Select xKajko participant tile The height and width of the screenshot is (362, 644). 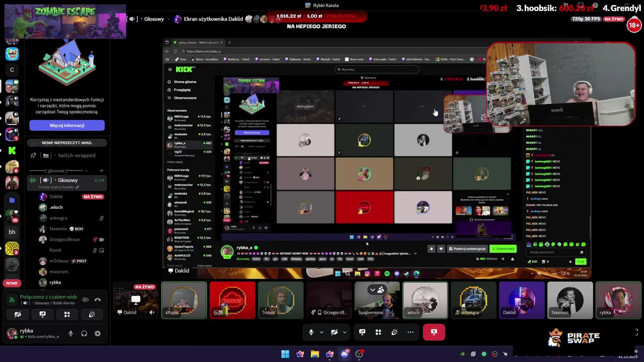tap(184, 300)
